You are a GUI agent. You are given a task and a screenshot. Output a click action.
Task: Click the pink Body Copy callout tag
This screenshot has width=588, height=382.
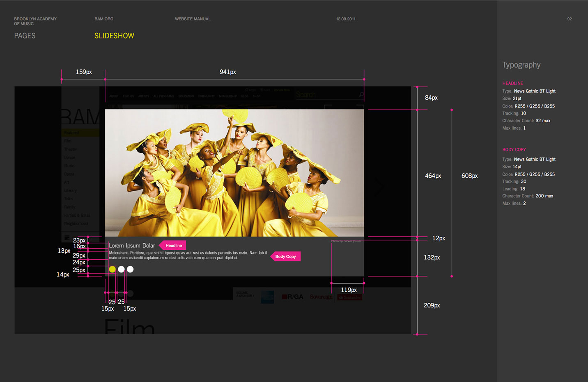(285, 256)
